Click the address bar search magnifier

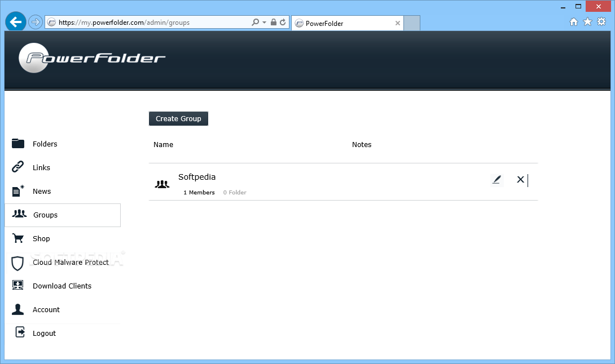coord(256,23)
